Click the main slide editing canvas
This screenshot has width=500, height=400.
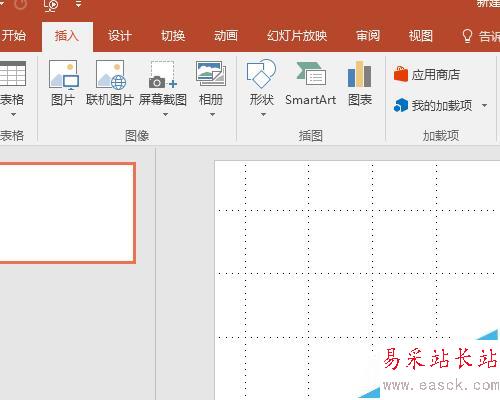[357, 280]
